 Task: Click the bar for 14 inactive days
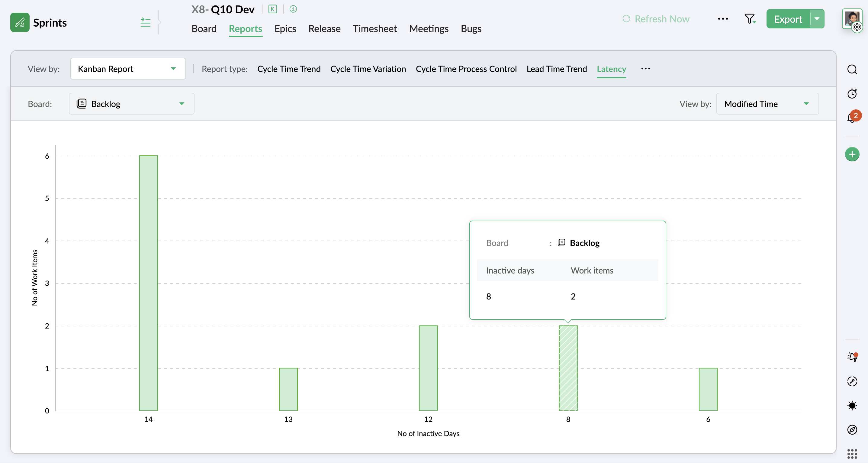coord(148,283)
